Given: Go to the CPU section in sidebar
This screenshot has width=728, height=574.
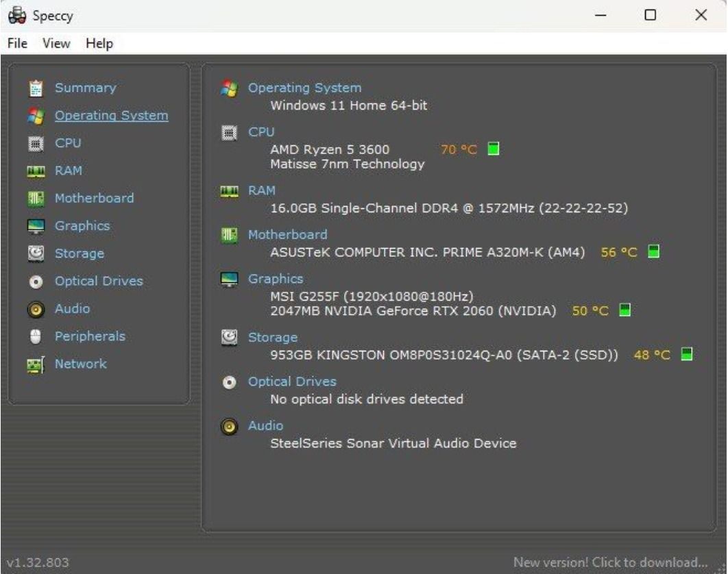Looking at the screenshot, I should (68, 143).
